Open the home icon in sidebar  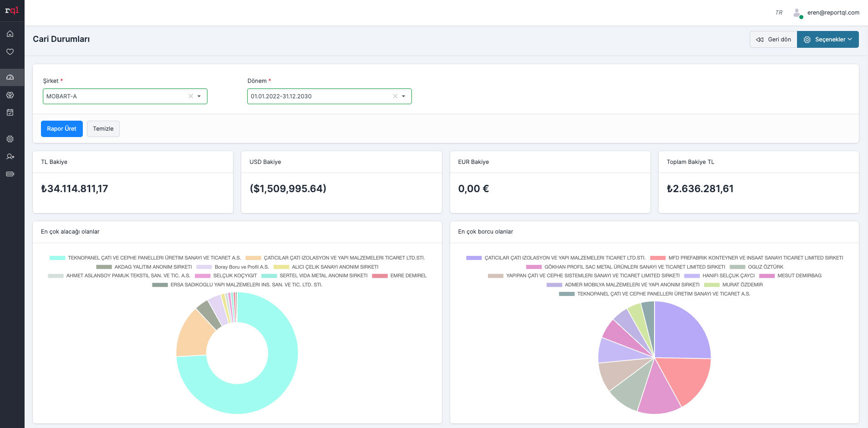10,34
